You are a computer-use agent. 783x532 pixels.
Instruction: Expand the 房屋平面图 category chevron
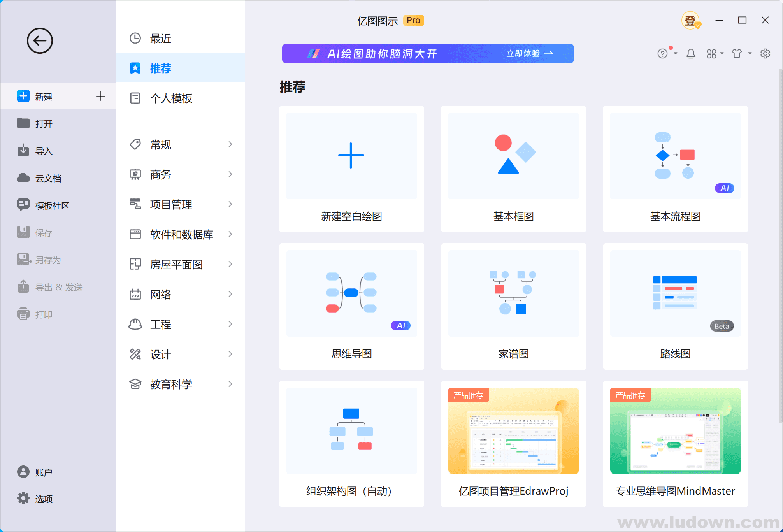pyautogui.click(x=230, y=264)
